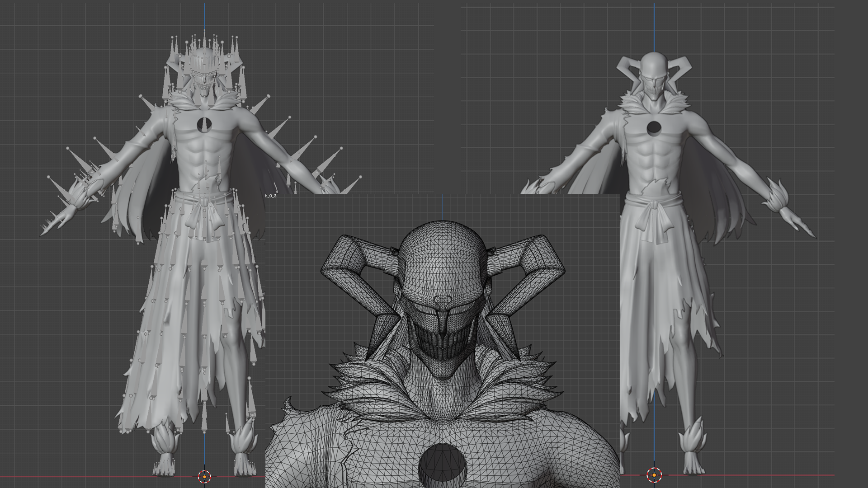The image size is (868, 488).
Task: Click the 3D cursor below the rigged model
Action: click(204, 476)
